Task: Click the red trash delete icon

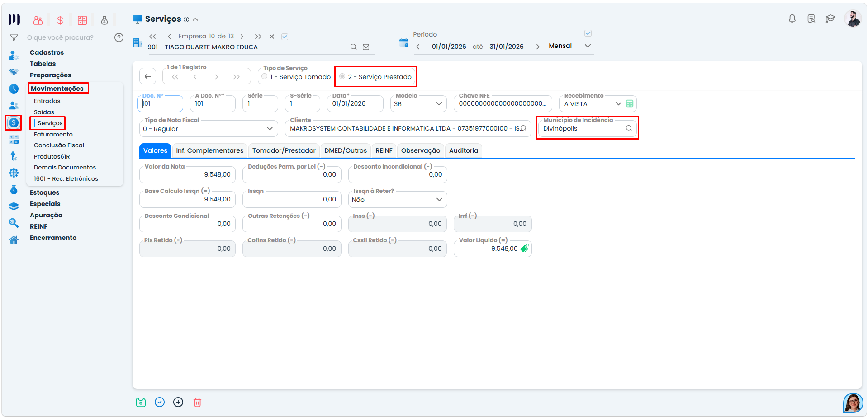Action: tap(197, 402)
